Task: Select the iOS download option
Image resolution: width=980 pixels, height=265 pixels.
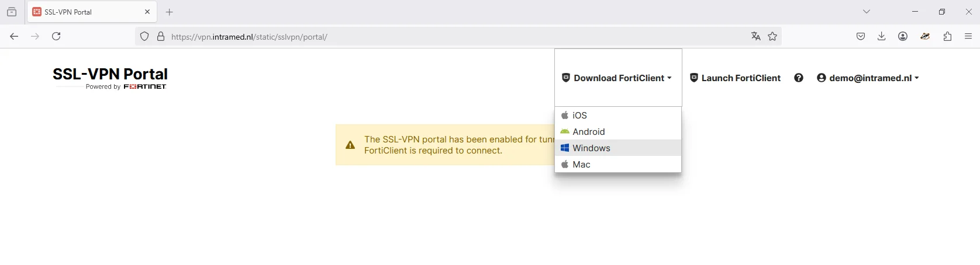Action: pyautogui.click(x=618, y=115)
